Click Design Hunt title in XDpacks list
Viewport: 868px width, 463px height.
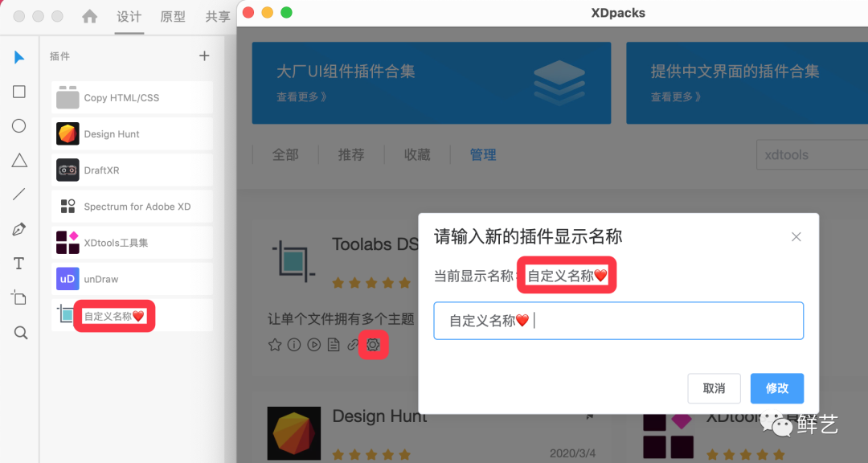point(379,416)
